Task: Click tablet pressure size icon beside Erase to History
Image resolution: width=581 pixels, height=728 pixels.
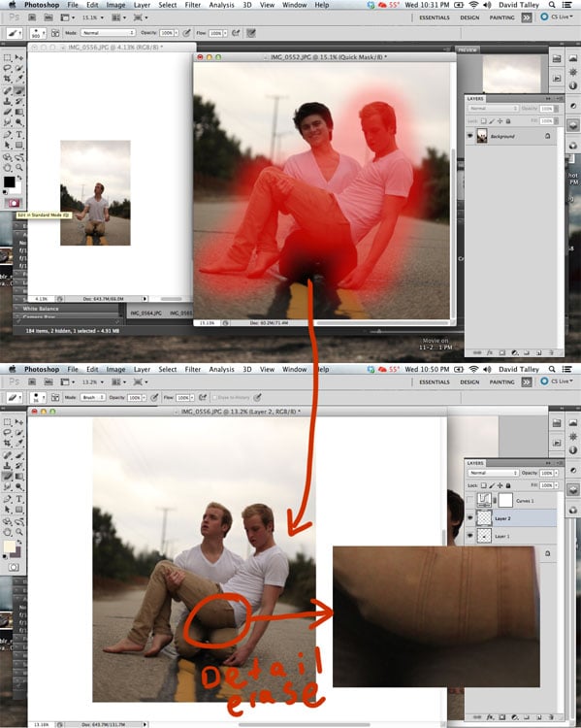Action: pyautogui.click(x=258, y=397)
